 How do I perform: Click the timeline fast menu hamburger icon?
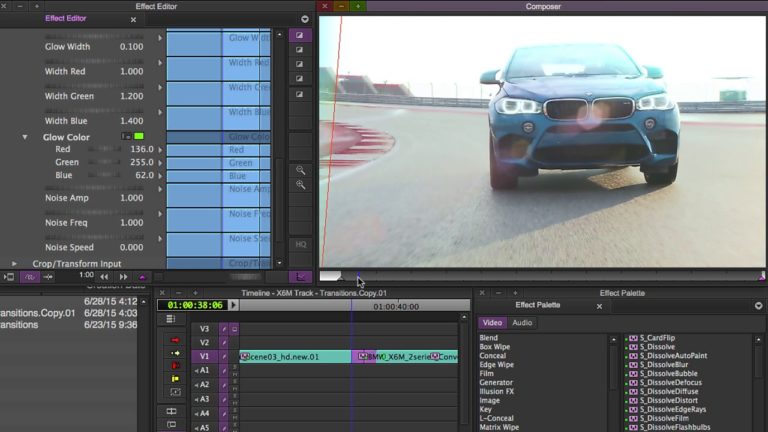[170, 318]
